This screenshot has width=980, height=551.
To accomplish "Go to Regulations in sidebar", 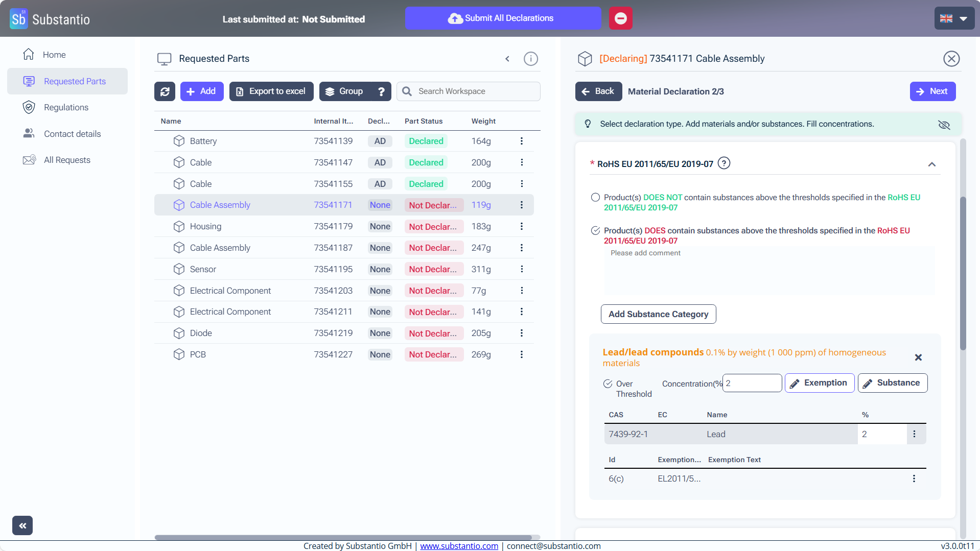I will [66, 107].
